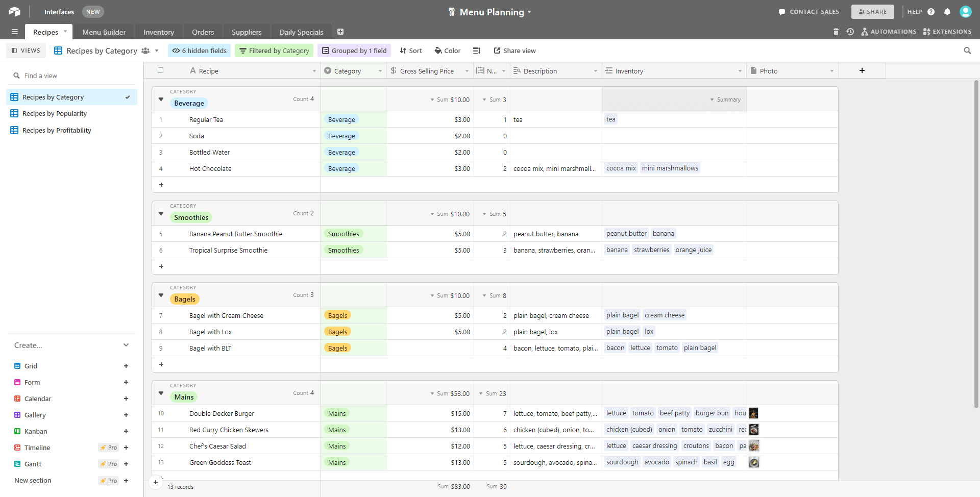This screenshot has width=980, height=497.
Task: Open the trash icon in the top bar
Action: click(836, 32)
